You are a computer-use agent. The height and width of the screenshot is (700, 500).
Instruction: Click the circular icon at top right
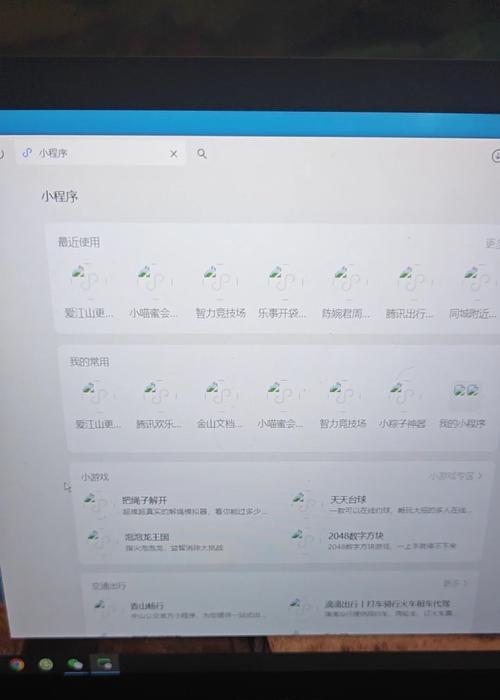coord(496,156)
